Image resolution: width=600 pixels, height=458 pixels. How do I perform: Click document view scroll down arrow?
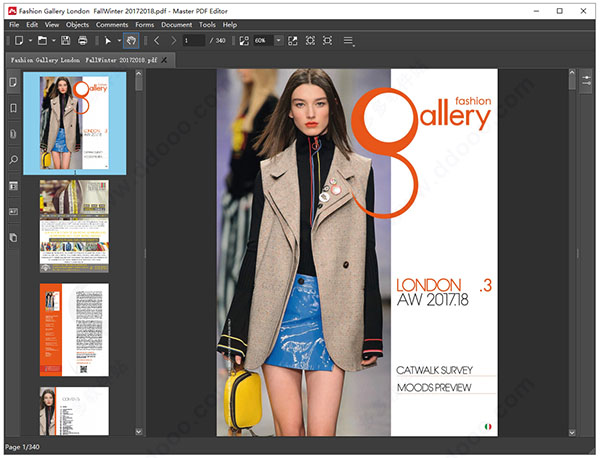pyautogui.click(x=572, y=432)
